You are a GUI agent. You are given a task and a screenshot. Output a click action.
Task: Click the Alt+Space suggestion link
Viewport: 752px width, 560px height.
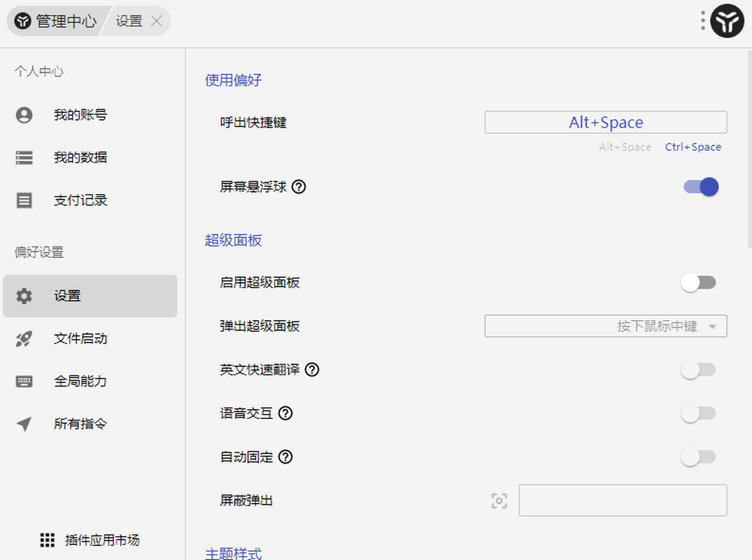tap(625, 147)
